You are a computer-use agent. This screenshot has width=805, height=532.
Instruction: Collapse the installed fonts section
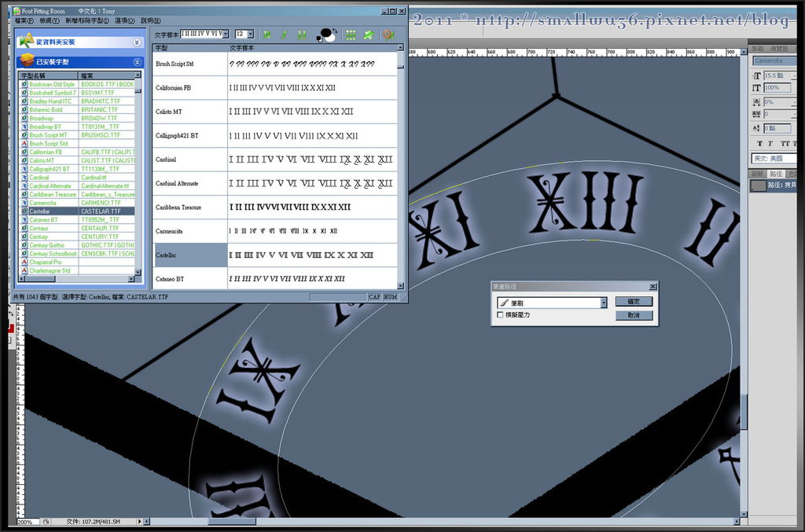click(x=137, y=62)
